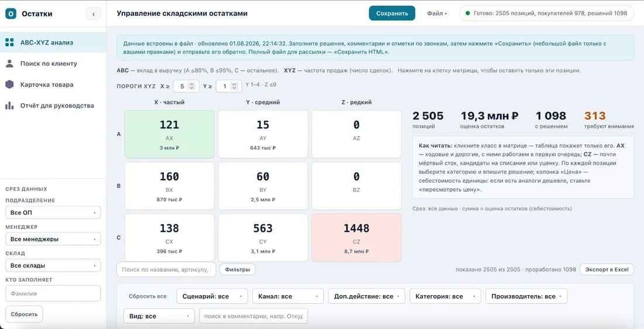Click Сбросить все filters link
644x329 pixels.
(148, 296)
